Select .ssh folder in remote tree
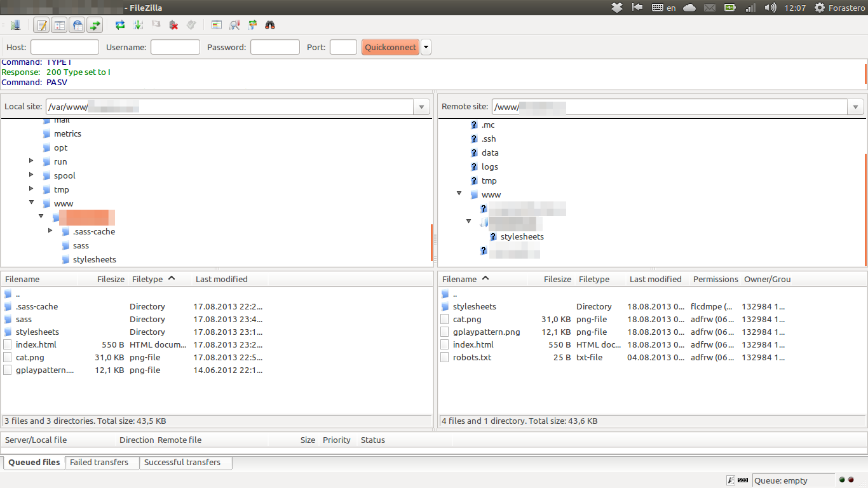Screen dimensions: 868x488 (x=489, y=139)
